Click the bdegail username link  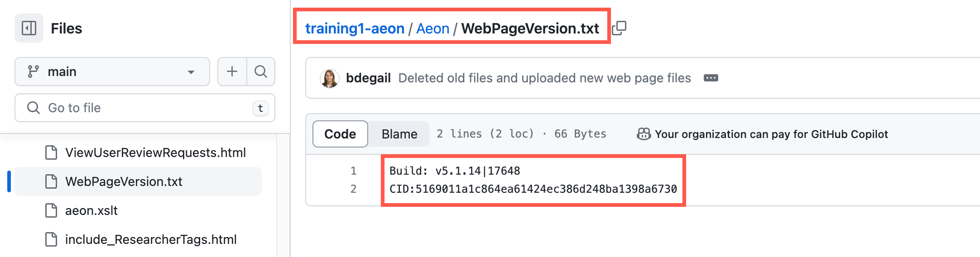[368, 78]
